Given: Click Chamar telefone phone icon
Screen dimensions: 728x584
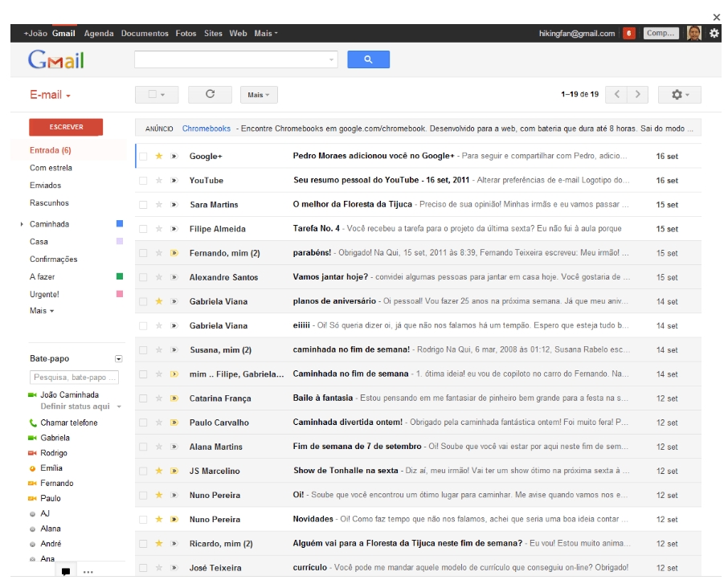Looking at the screenshot, I should tap(34, 423).
